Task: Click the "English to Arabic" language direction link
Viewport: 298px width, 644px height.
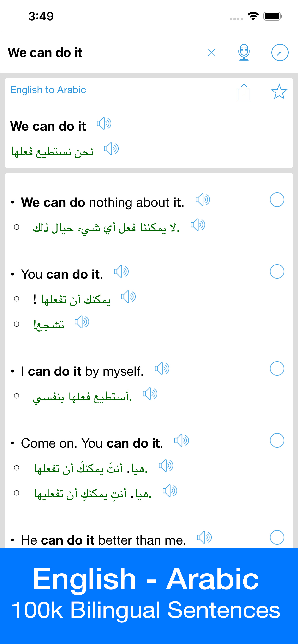Action: [48, 90]
